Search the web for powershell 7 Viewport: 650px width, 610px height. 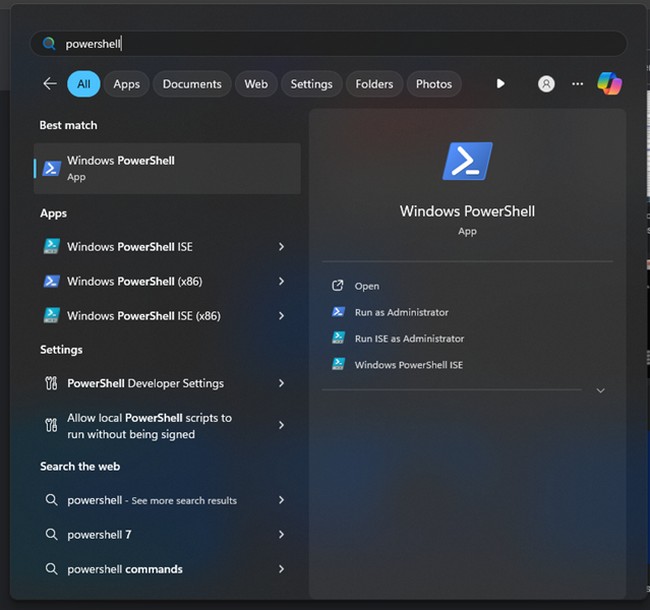pos(167,535)
